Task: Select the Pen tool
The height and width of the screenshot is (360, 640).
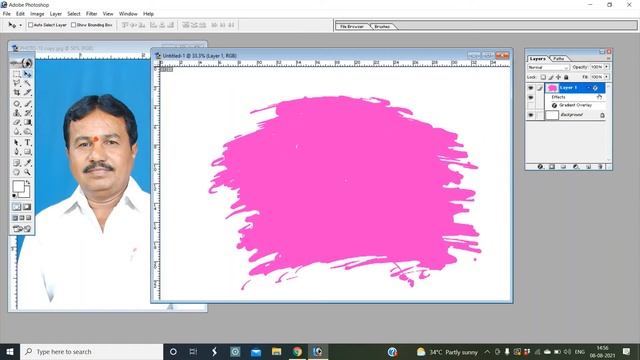Action: pyautogui.click(x=17, y=152)
